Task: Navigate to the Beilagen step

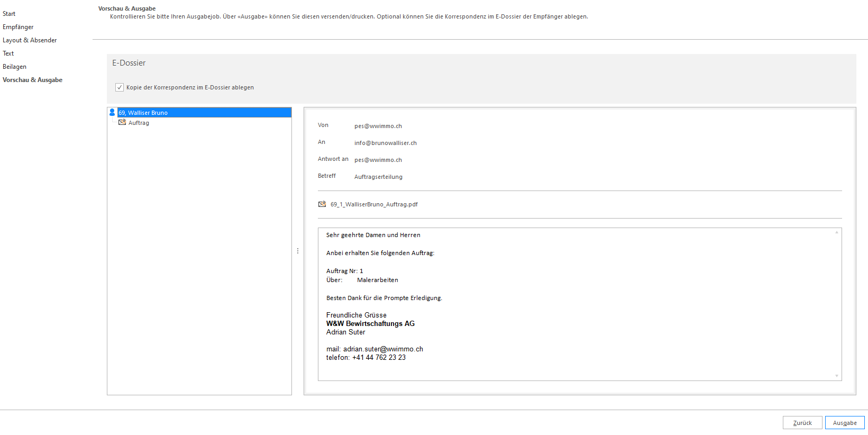Action: (14, 67)
